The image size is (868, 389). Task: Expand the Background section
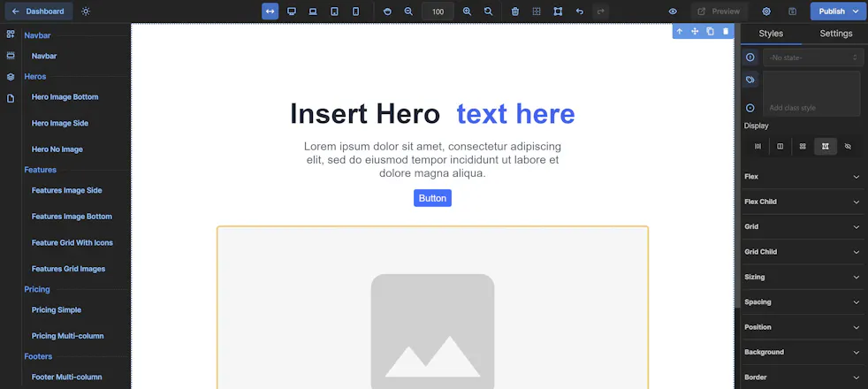click(x=803, y=353)
